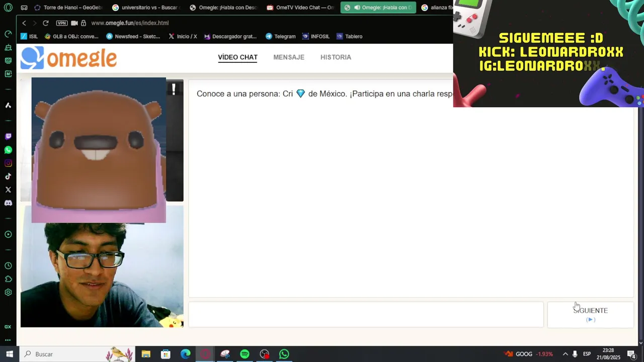
Task: Open TikTok in the sidebar
Action: coord(8,176)
